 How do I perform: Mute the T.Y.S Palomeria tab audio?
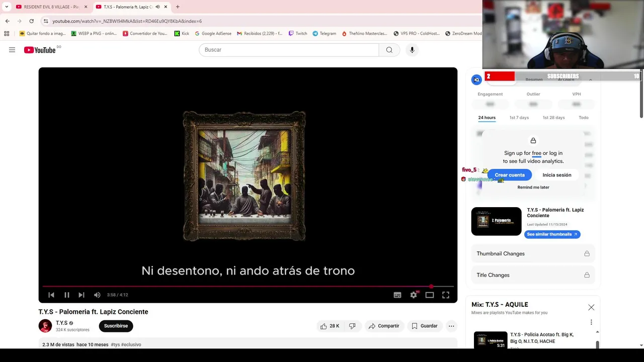[157, 7]
